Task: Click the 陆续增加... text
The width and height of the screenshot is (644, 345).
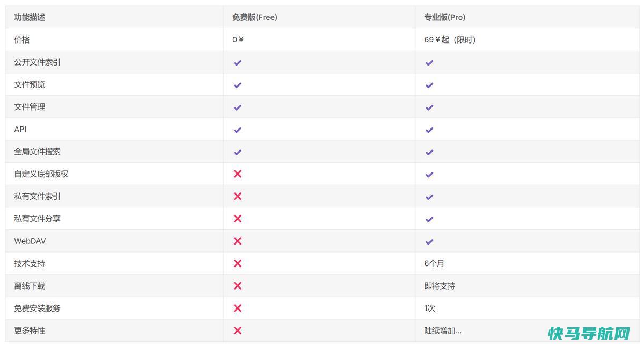Action: point(443,330)
